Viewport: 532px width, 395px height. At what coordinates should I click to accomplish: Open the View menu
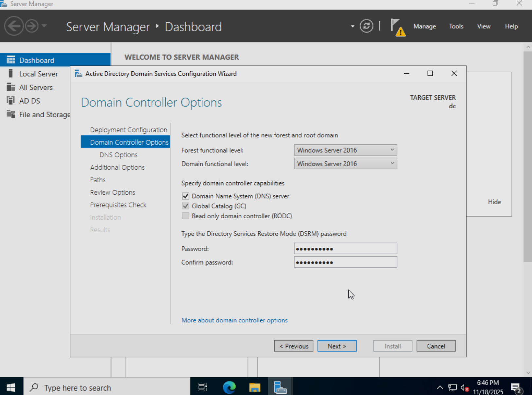[484, 26]
